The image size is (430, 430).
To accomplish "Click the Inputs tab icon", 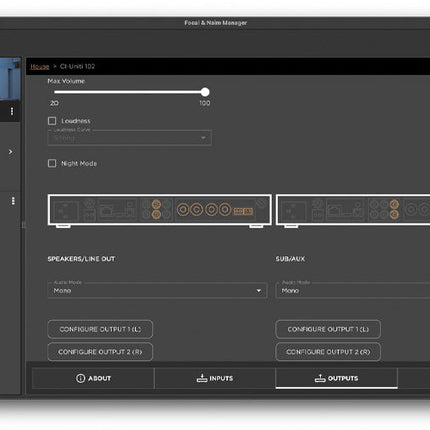I will 202,378.
